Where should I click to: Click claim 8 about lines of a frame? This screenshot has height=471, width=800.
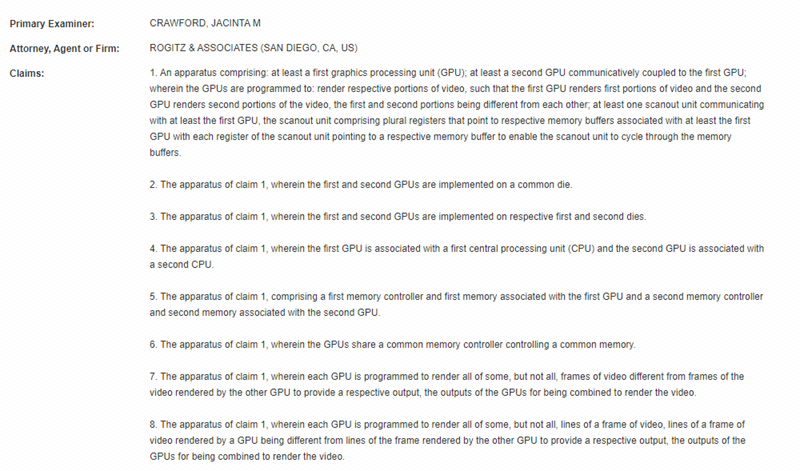[447, 440]
